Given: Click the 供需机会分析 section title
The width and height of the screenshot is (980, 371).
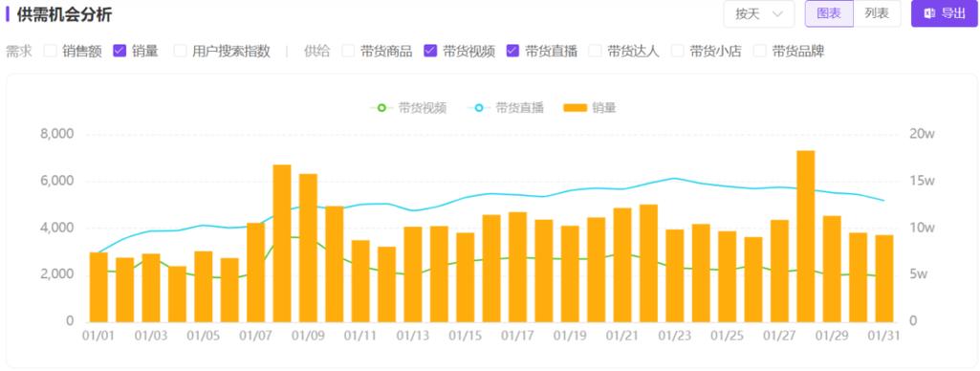Looking at the screenshot, I should coord(64,15).
